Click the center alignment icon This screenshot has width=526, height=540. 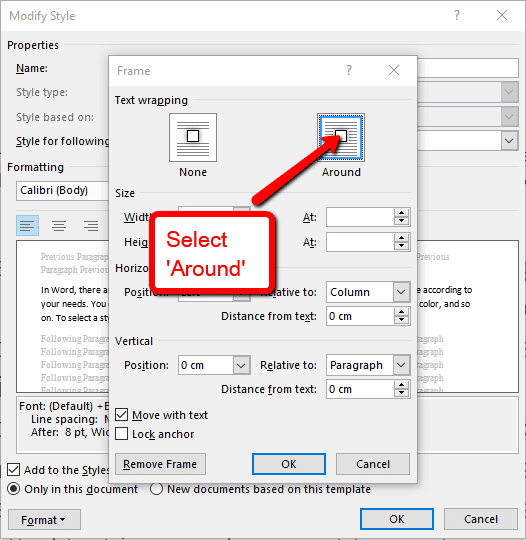click(59, 226)
